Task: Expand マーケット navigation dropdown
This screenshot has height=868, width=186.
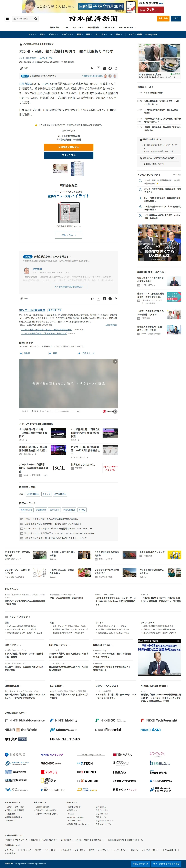Action: coord(68,34)
